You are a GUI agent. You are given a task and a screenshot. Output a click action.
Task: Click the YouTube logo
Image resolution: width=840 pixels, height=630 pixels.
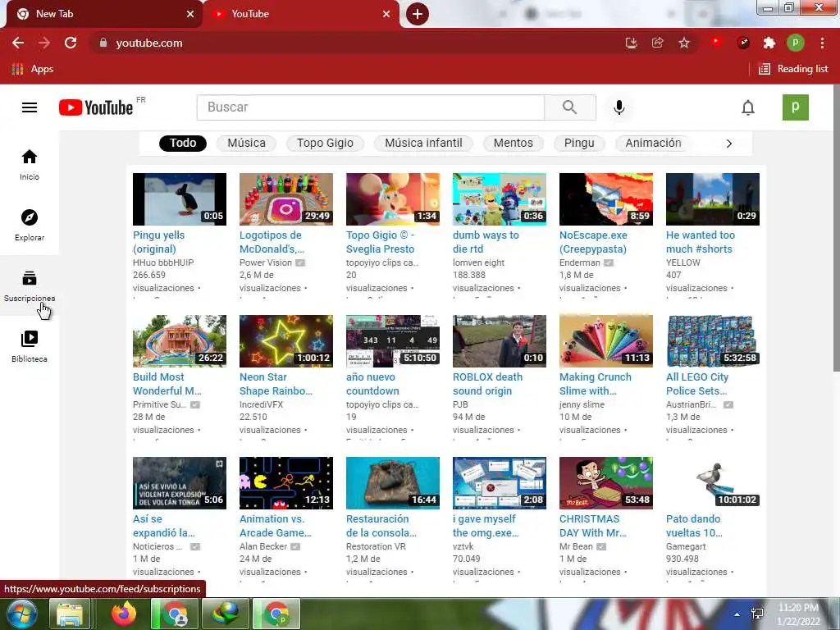tap(96, 107)
